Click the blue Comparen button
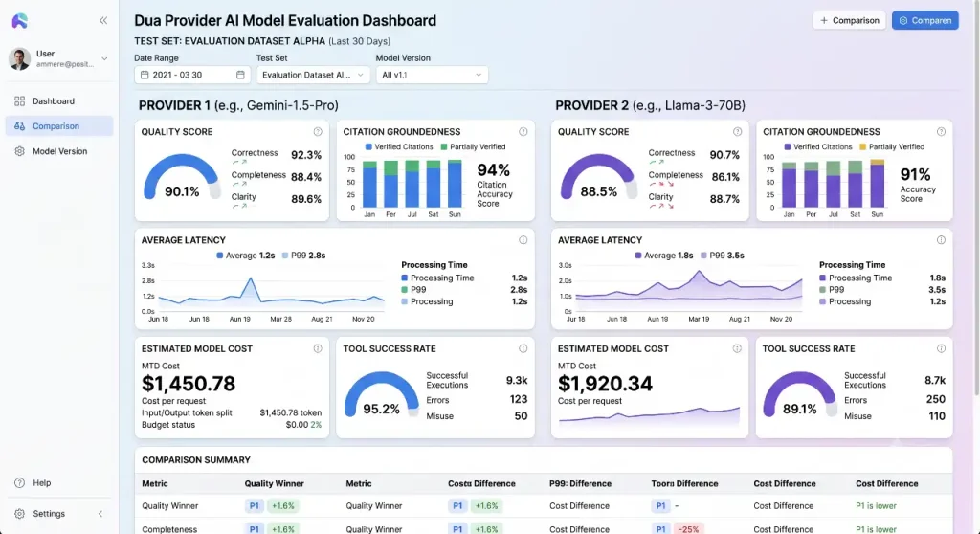This screenshot has height=534, width=980. pos(925,21)
